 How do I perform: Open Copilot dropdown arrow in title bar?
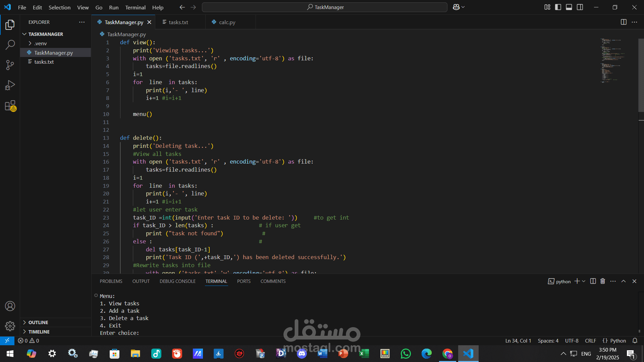pos(463,7)
